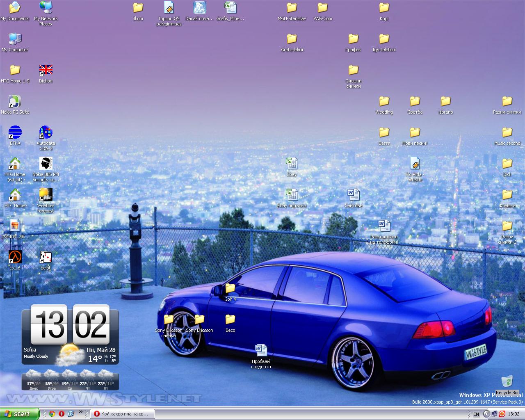Click the Start button
This screenshot has width=525, height=420.
click(20, 414)
